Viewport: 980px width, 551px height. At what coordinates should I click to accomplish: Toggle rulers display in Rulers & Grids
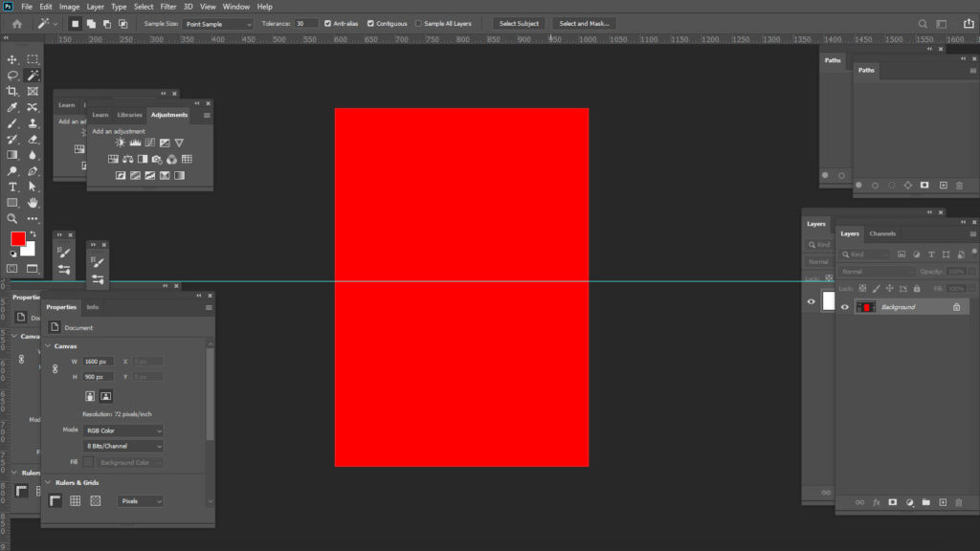(x=55, y=501)
